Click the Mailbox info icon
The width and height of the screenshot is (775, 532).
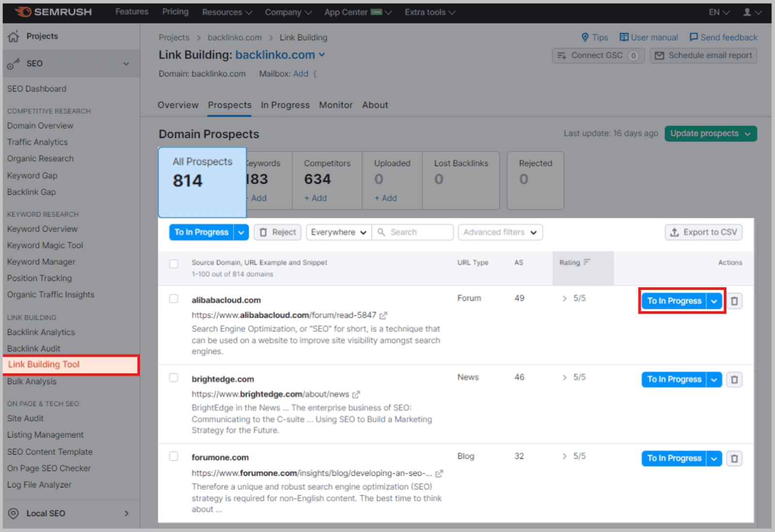click(x=315, y=74)
